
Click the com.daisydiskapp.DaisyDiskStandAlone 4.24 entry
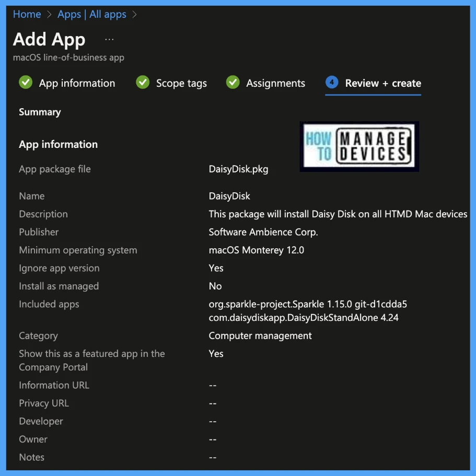[x=304, y=318]
